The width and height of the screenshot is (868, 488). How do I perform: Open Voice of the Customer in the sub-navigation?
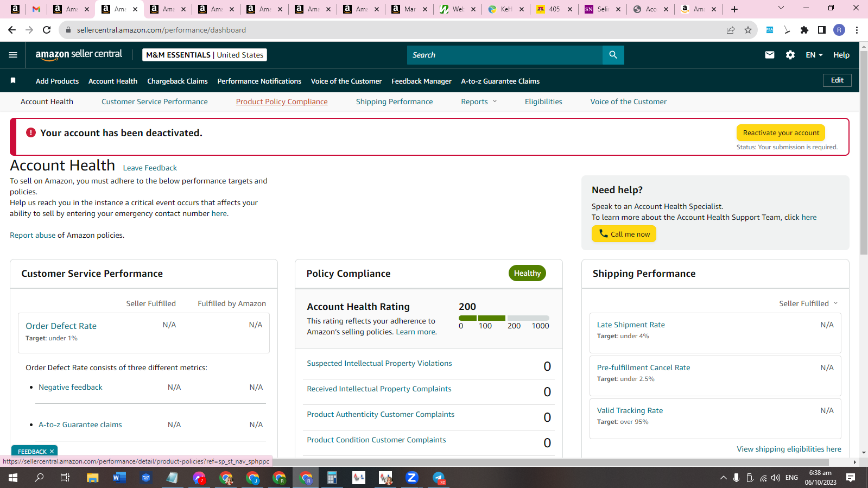coord(629,102)
